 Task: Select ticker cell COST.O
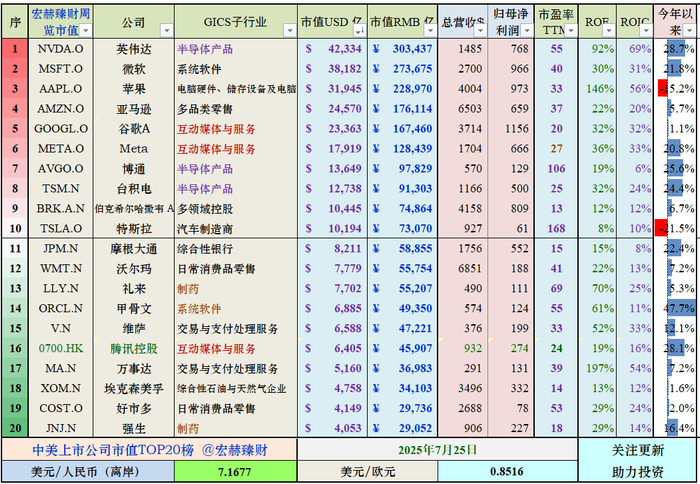point(61,408)
